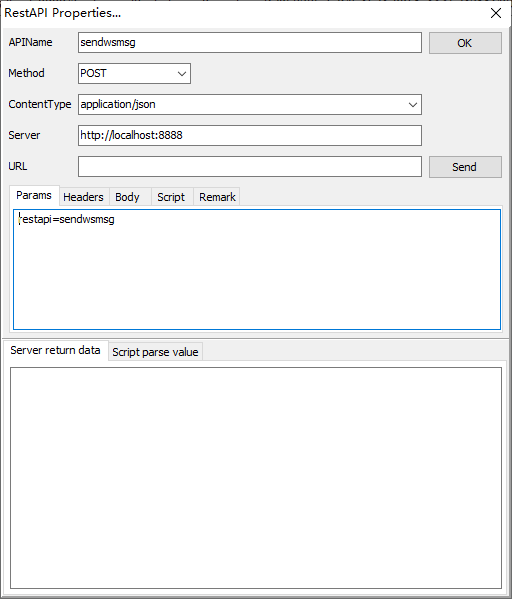Click inside the server return data box
512x599 pixels.
pos(256,478)
